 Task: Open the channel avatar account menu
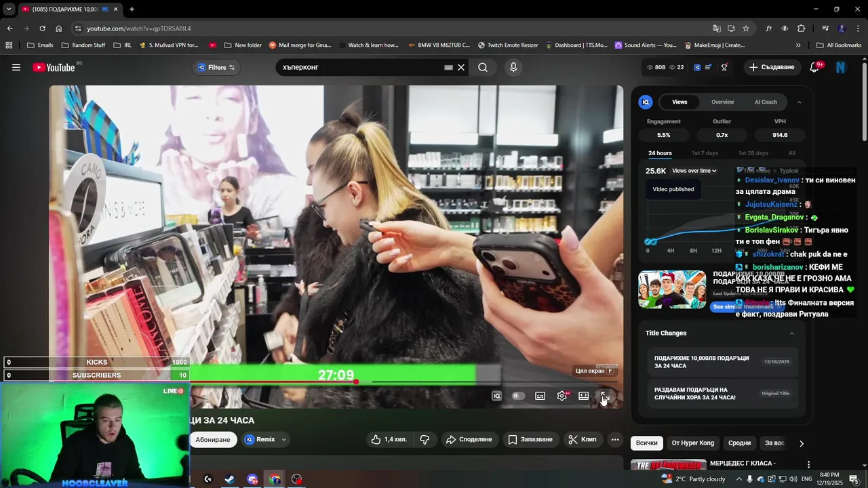tap(841, 67)
